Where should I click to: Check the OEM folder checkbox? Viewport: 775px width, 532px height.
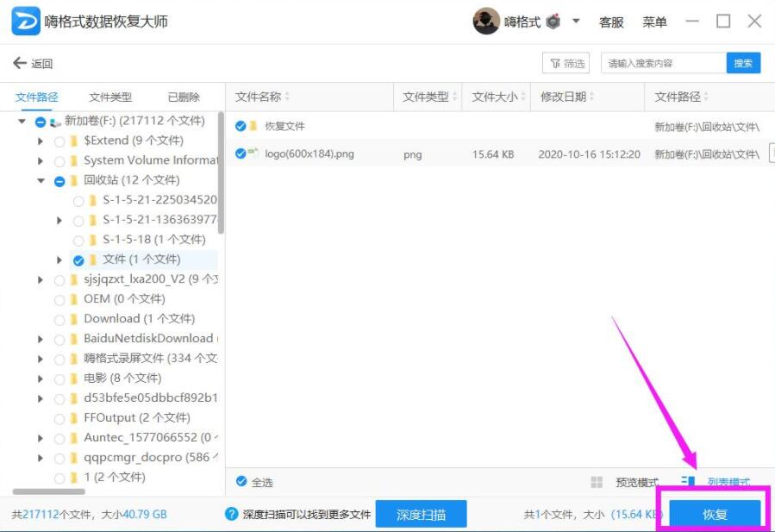[x=59, y=300]
